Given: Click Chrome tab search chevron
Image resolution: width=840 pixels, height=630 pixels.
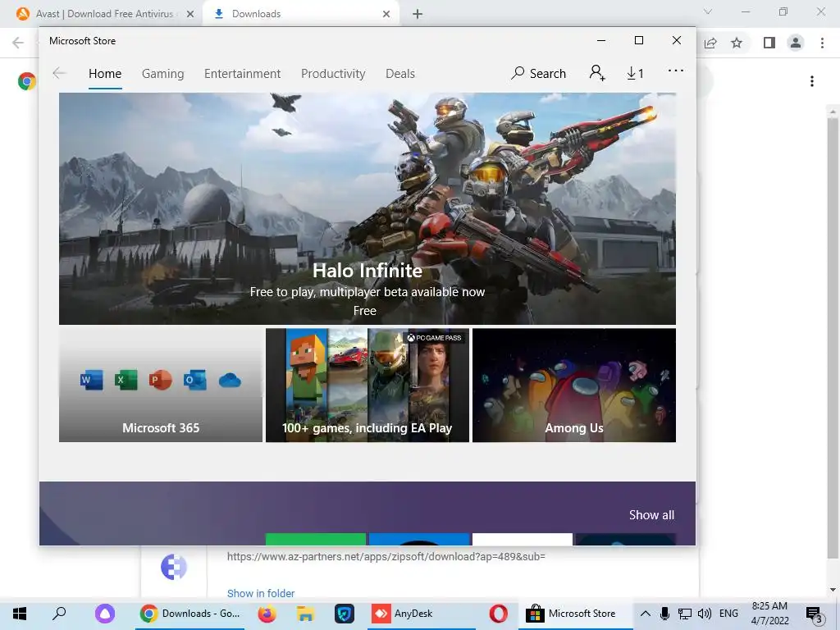Looking at the screenshot, I should tap(708, 11).
